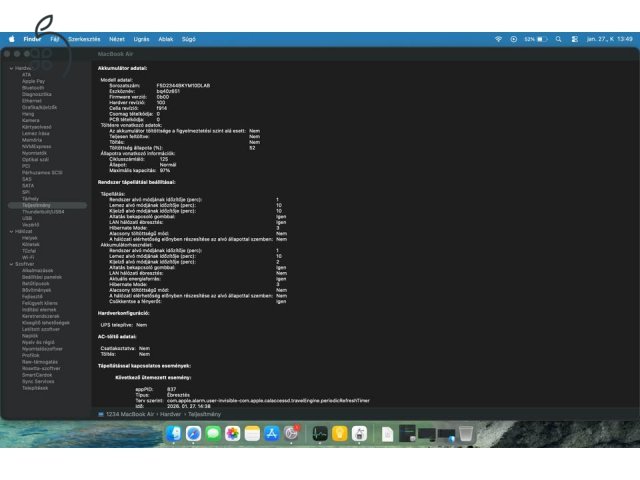Click the battery status indicator
The image size is (640, 480).
click(541, 38)
